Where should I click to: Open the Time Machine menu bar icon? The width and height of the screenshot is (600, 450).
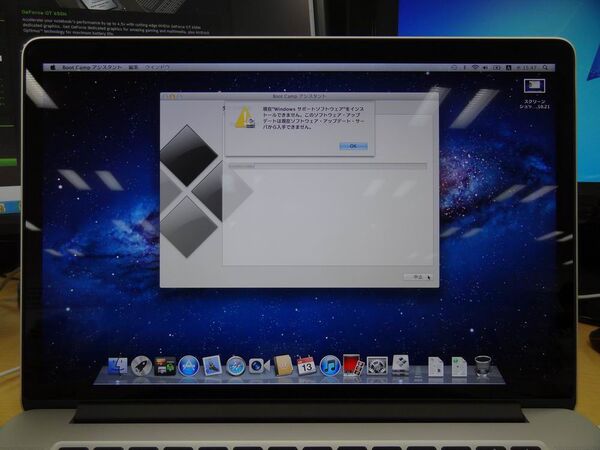tap(454, 67)
